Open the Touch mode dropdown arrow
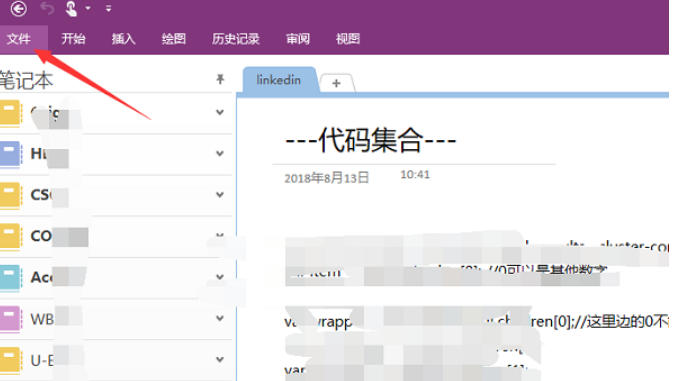Image resolution: width=680 pixels, height=381 pixels. tap(88, 8)
